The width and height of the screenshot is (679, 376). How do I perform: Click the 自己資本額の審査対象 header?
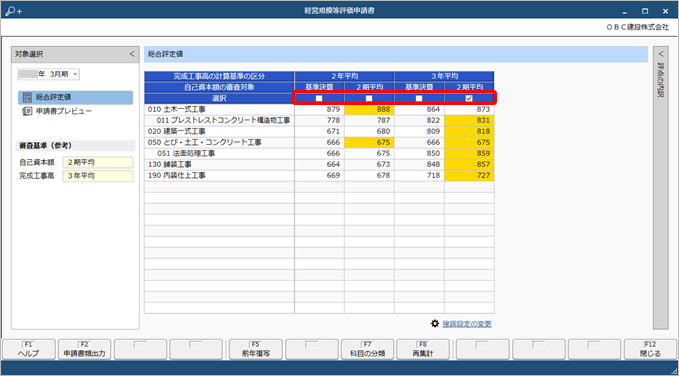(219, 87)
